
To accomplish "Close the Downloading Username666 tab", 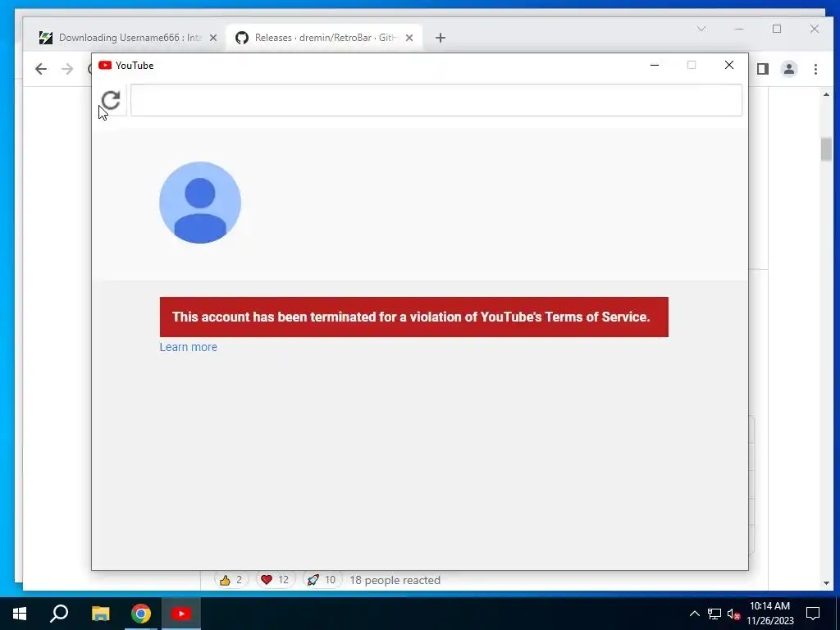I will pos(213,38).
